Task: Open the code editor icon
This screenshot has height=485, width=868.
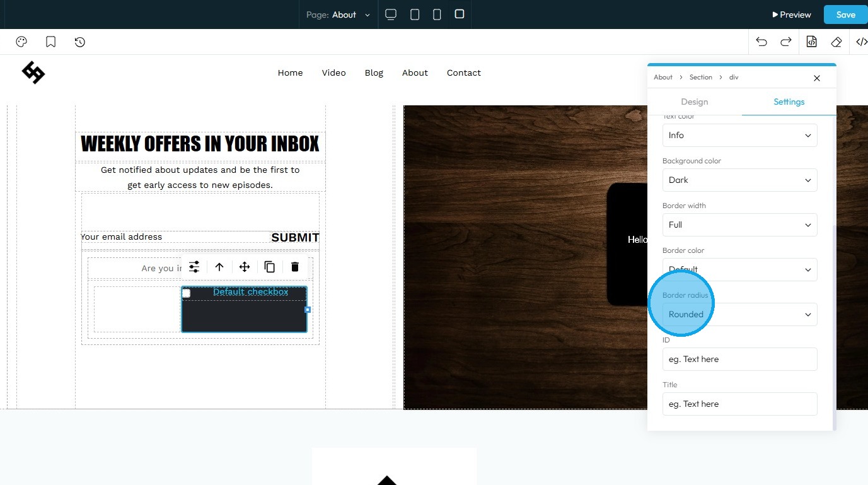Action: 862,42
